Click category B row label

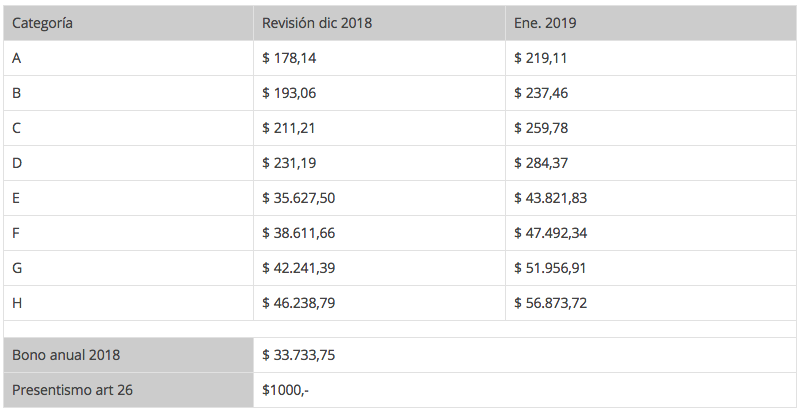point(17,93)
